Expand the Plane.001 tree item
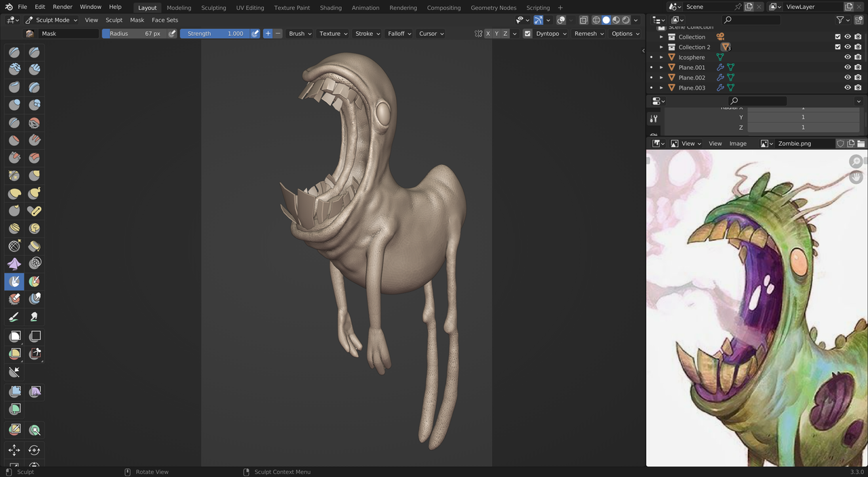The width and height of the screenshot is (868, 477). coord(662,67)
